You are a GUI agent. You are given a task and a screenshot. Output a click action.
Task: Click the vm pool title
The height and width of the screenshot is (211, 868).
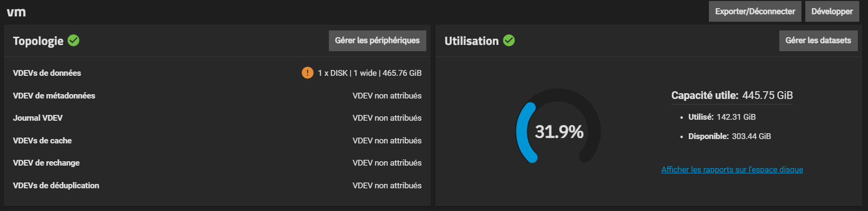16,12
